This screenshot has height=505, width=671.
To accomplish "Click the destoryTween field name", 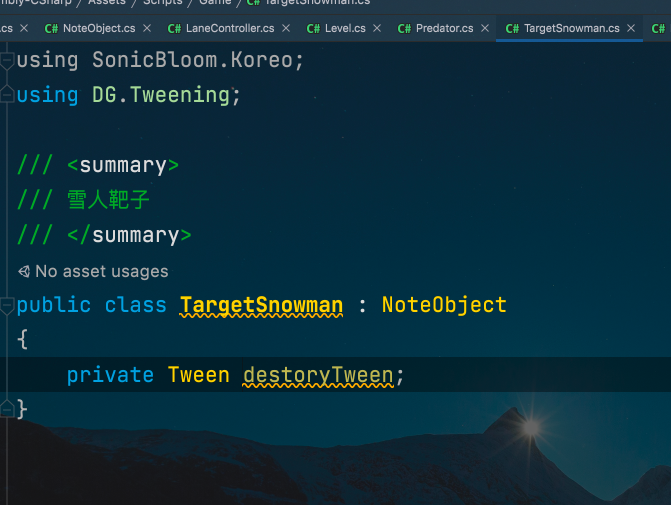I will tap(318, 376).
